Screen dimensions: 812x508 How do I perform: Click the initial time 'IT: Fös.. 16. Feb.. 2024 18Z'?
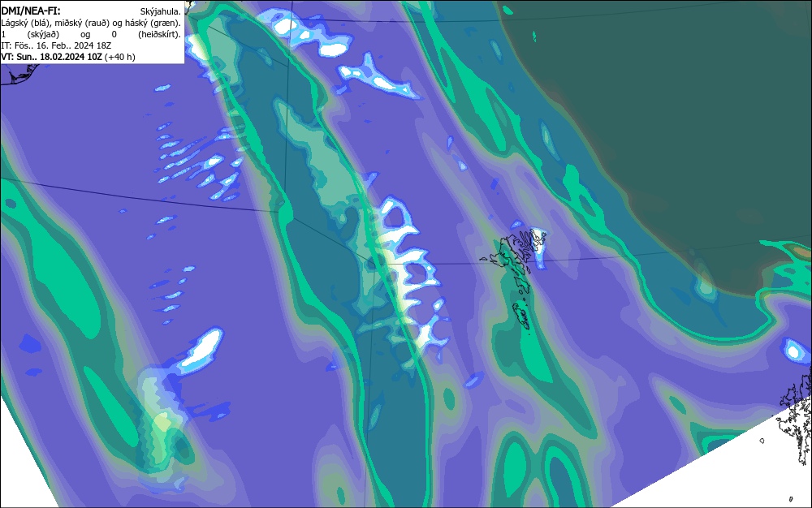(x=56, y=45)
